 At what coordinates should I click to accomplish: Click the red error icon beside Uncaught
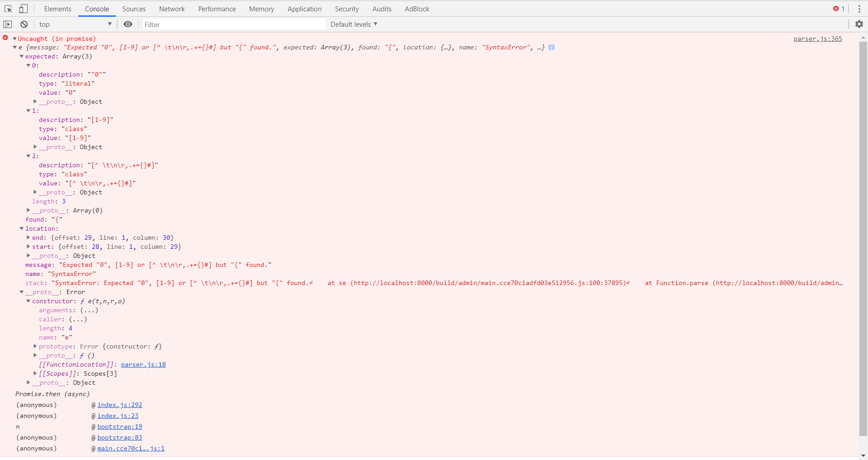5,38
